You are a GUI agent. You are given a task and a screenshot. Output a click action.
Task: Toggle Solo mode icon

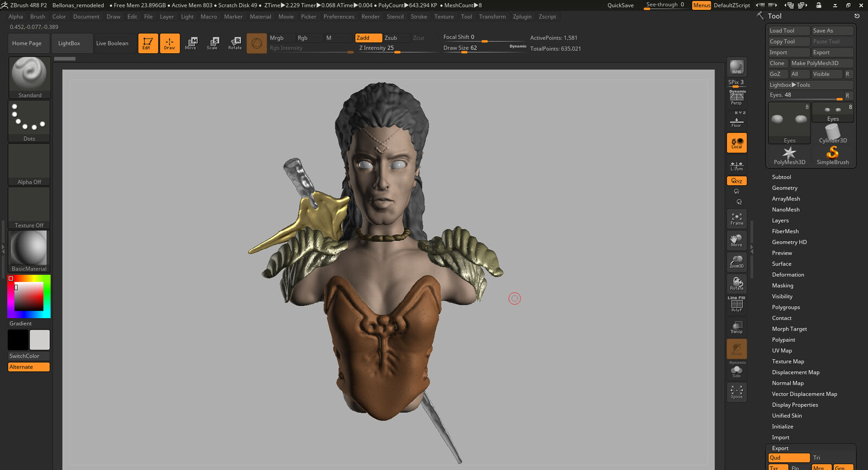click(x=737, y=371)
